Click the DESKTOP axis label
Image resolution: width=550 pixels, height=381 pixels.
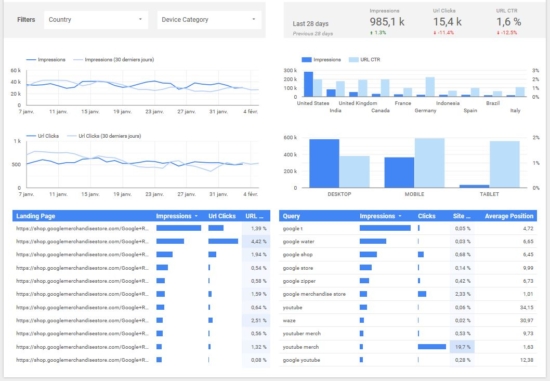click(x=339, y=194)
